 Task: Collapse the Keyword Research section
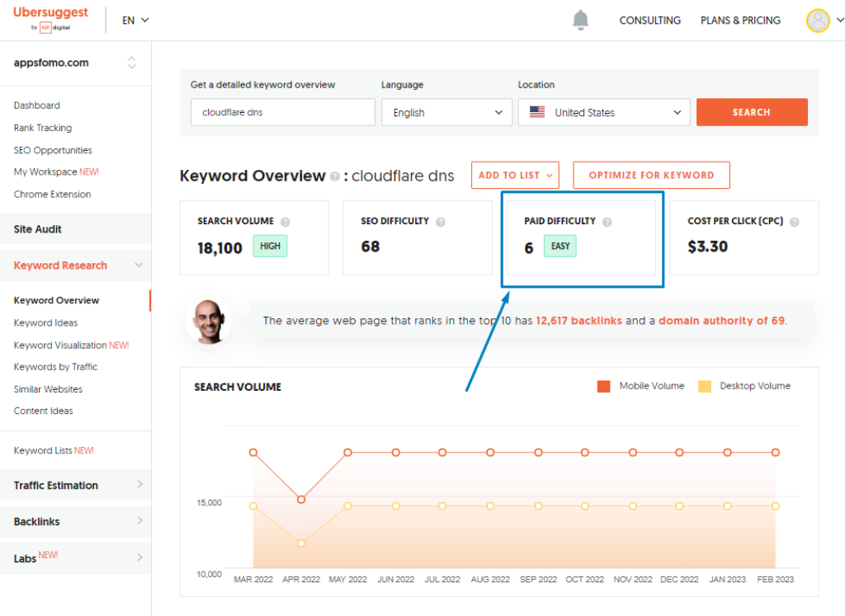point(139,265)
